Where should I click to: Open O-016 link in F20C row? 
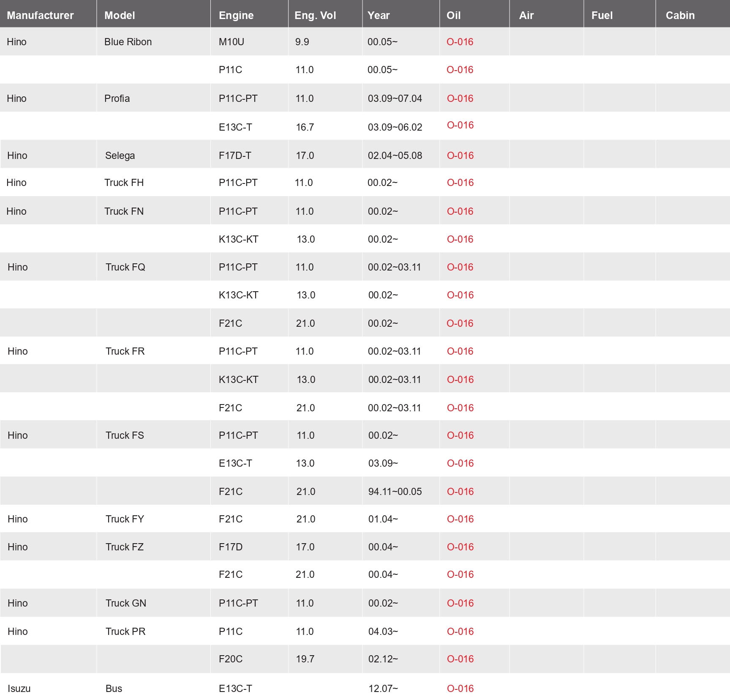[460, 659]
